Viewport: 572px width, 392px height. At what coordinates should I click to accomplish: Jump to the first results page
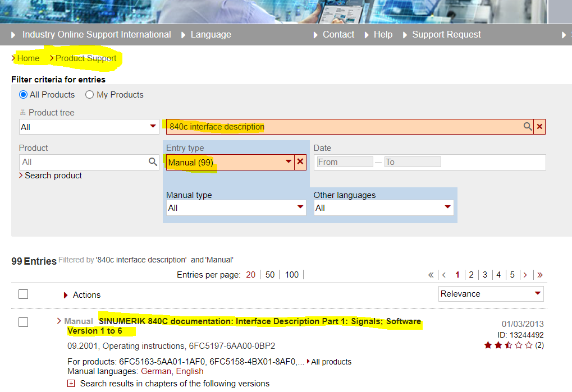click(x=431, y=275)
